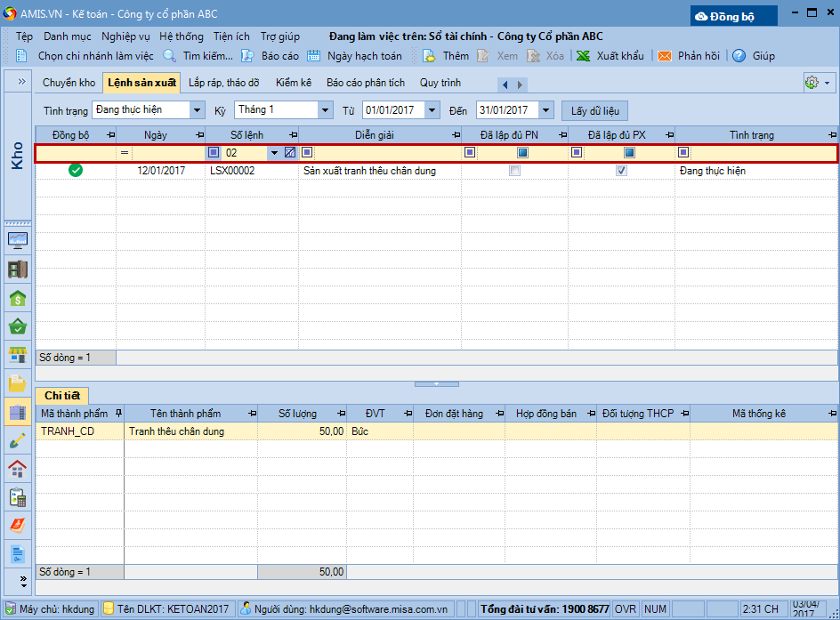Screen dimensions: 840x620
Task: Click the Tìm kiếm magnifier icon
Action: click(x=170, y=56)
